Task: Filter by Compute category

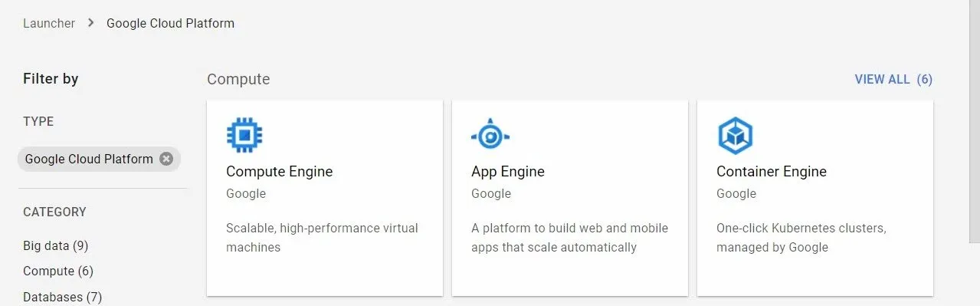Action: coord(58,271)
